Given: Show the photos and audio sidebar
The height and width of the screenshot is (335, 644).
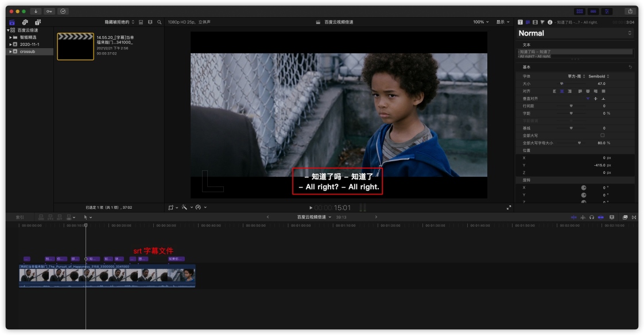Looking at the screenshot, I should click(x=25, y=22).
